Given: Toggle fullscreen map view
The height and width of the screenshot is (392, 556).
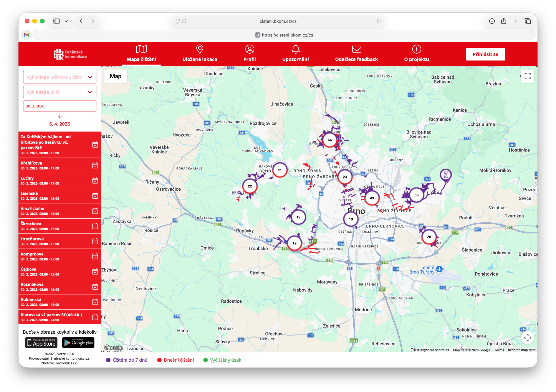Looking at the screenshot, I should (x=527, y=76).
